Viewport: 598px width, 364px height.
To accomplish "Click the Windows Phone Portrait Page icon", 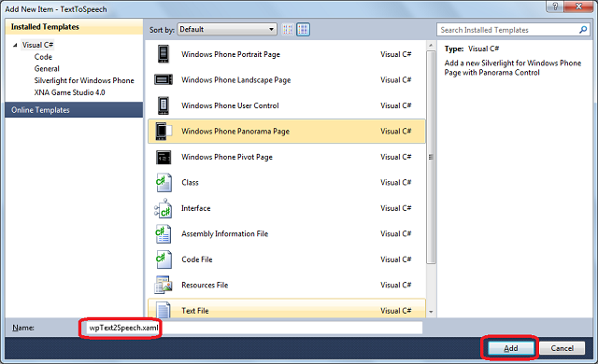I will 164,54.
